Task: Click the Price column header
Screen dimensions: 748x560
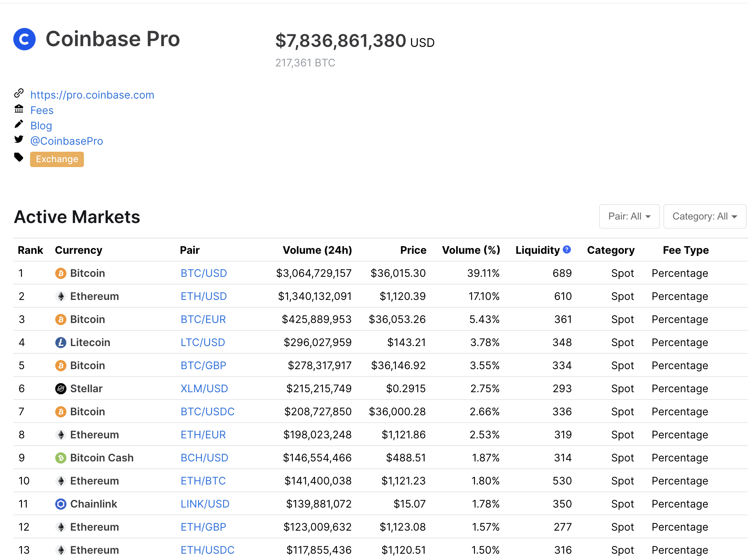Action: [413, 250]
